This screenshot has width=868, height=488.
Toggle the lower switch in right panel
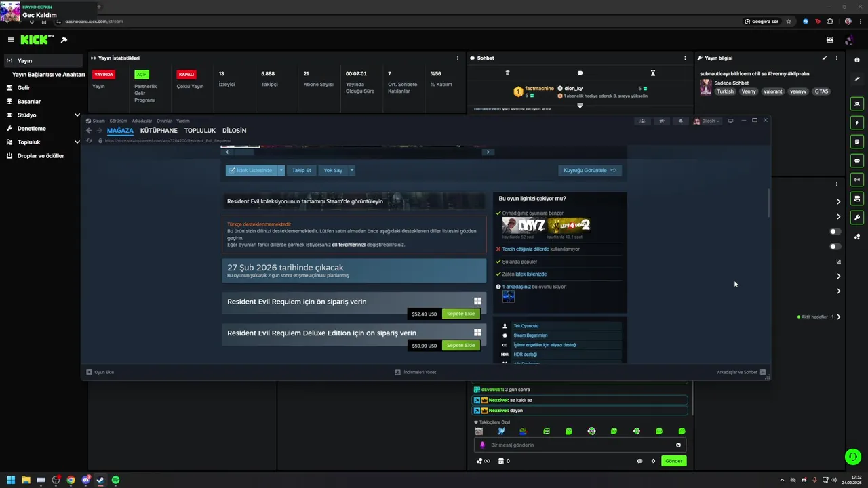(835, 246)
